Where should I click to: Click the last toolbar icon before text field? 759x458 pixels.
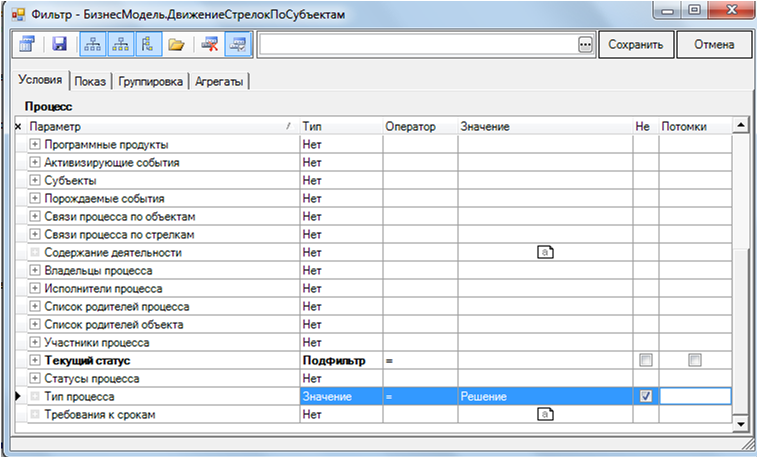(x=237, y=45)
